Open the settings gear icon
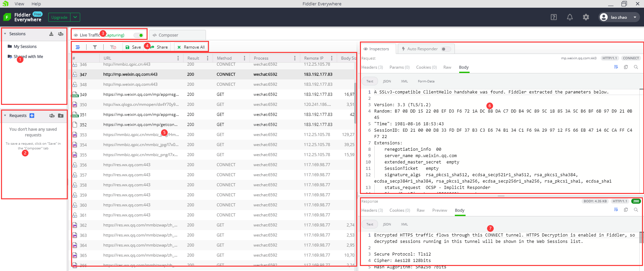Screen dimensions: 644x271 (586, 17)
